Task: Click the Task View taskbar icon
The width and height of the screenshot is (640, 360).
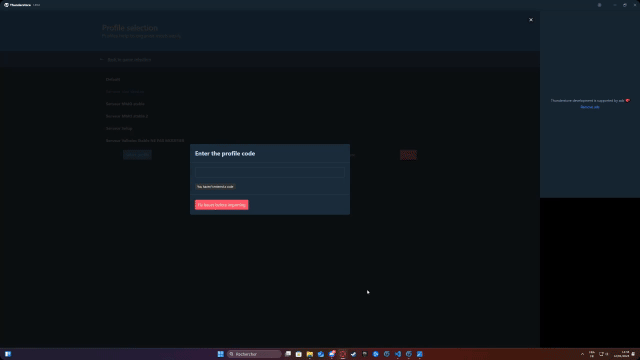Action: (x=288, y=354)
